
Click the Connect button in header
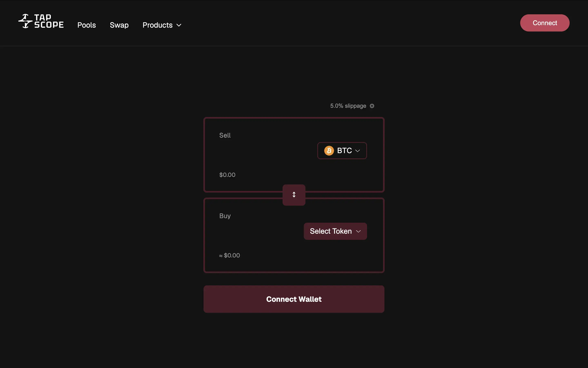pyautogui.click(x=545, y=23)
